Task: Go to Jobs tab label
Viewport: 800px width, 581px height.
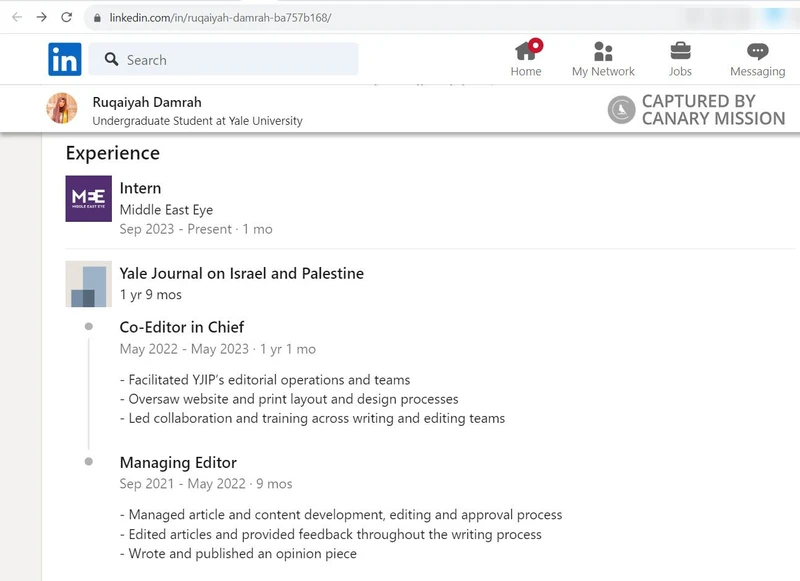Action: (680, 71)
